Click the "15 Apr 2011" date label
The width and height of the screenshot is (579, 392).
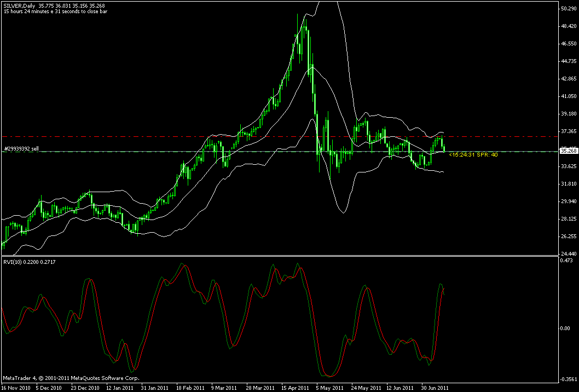(295, 388)
